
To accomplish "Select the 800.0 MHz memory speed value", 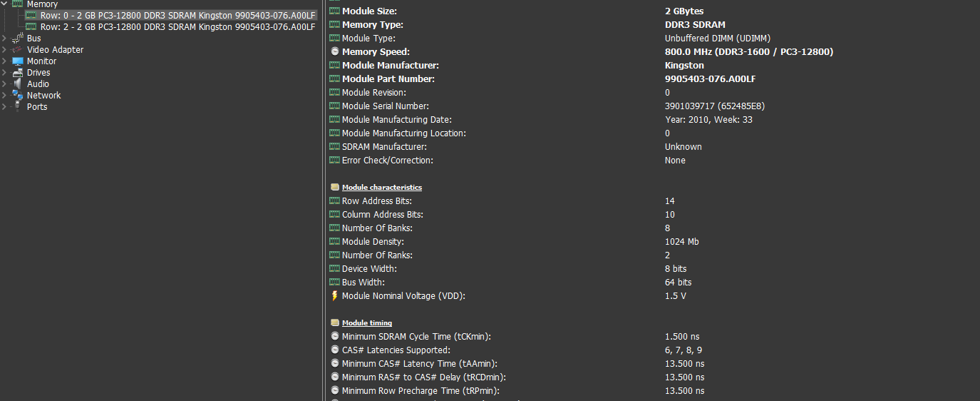I will tap(749, 52).
